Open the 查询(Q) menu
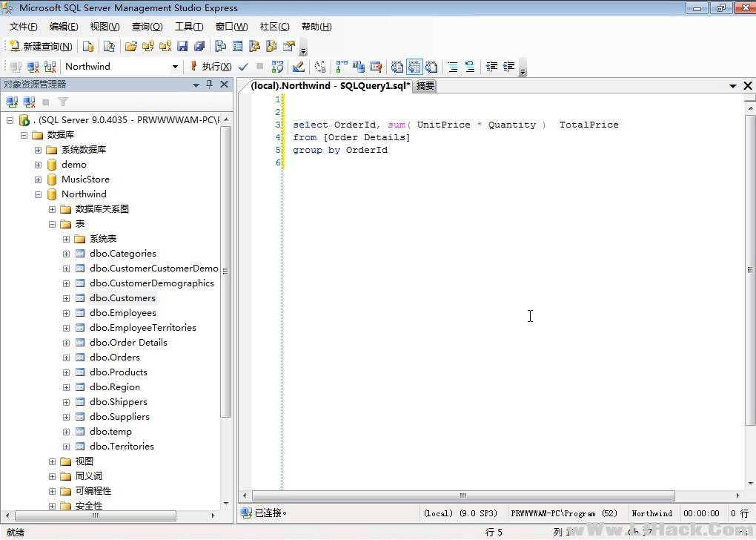756x540 pixels. coord(147,27)
